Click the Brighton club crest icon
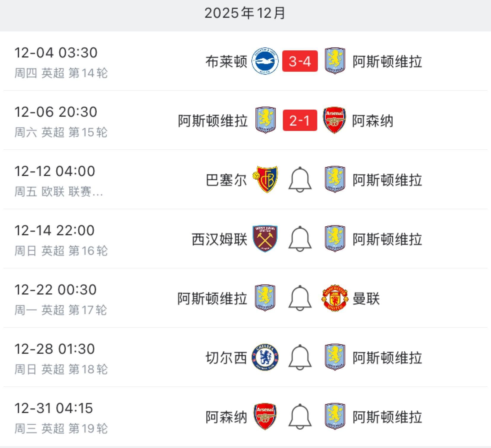 265,61
